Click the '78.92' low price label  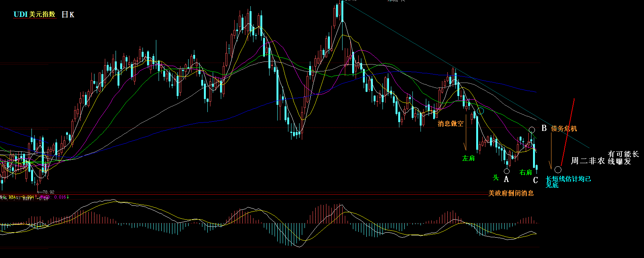[48, 192]
